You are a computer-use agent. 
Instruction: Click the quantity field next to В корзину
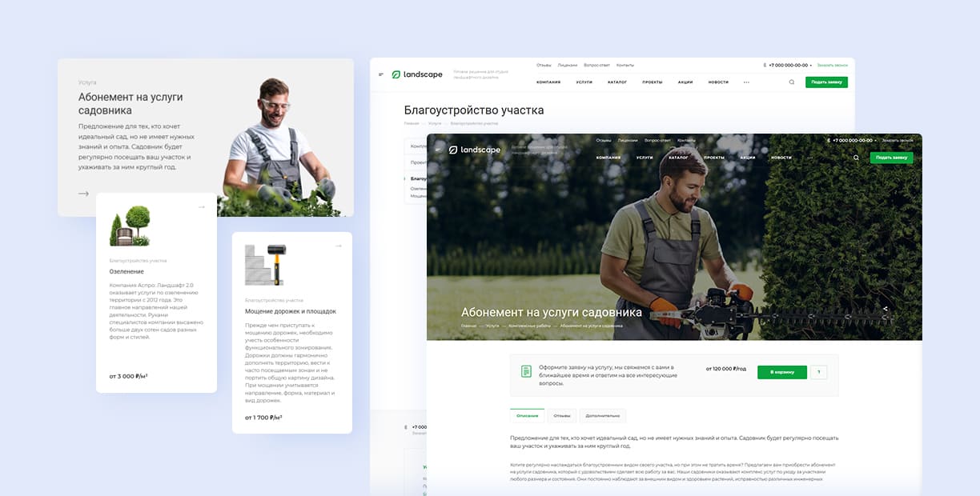coord(818,372)
